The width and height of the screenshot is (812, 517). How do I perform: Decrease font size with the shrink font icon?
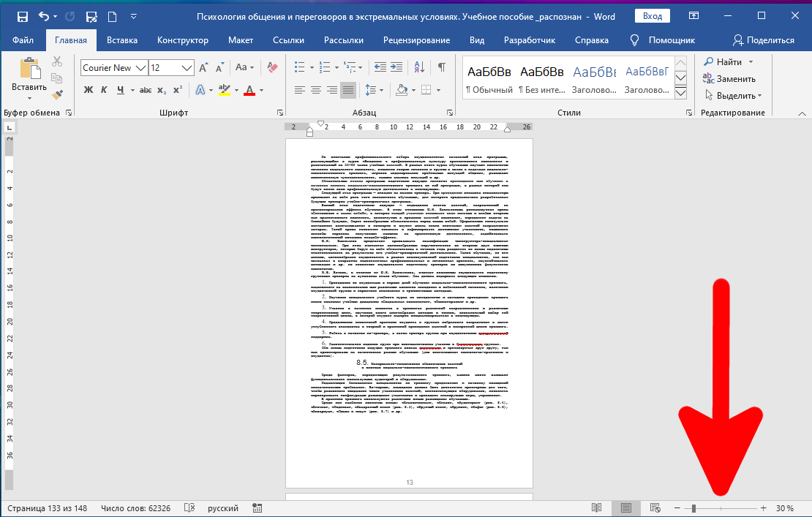(x=219, y=67)
